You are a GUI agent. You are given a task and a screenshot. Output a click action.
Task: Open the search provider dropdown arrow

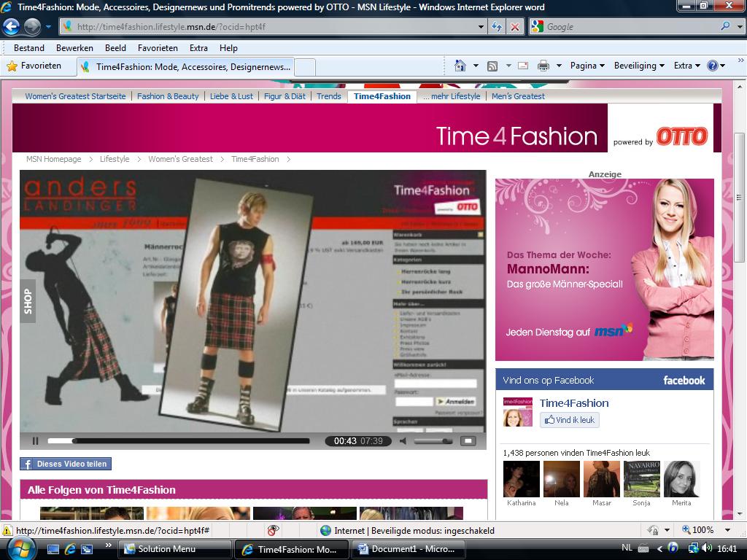tap(740, 27)
